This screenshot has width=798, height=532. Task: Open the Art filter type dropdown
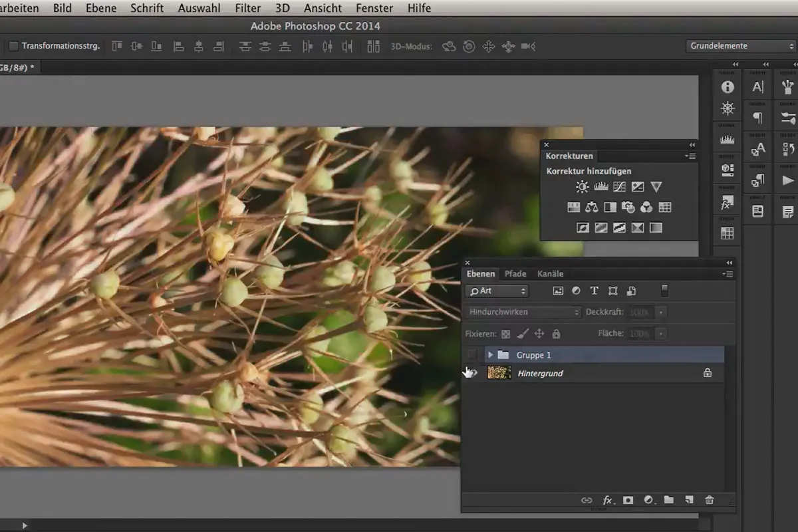(x=497, y=291)
